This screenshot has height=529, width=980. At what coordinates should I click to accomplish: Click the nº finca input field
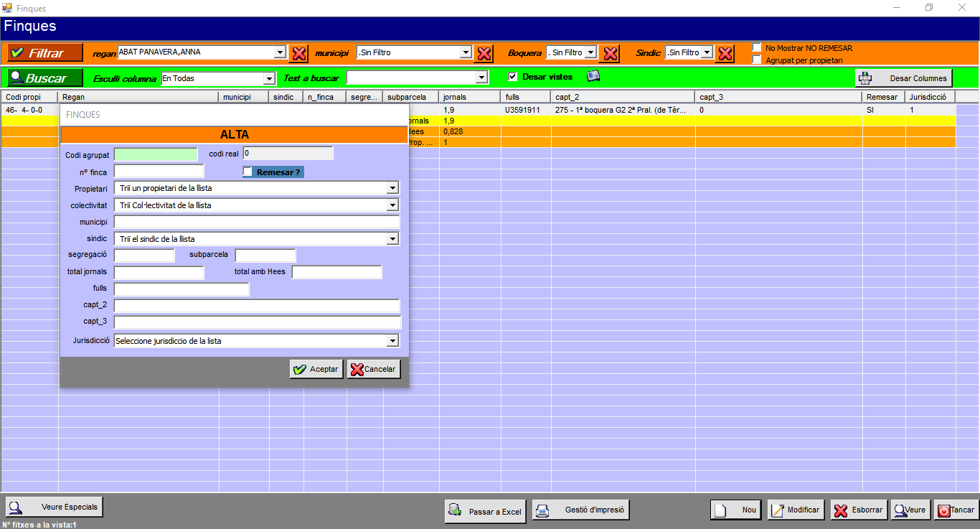pyautogui.click(x=159, y=172)
